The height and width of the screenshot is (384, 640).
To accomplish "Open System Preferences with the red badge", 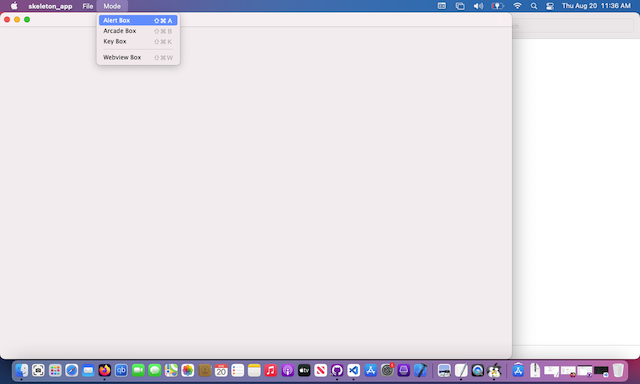I will pyautogui.click(x=387, y=370).
